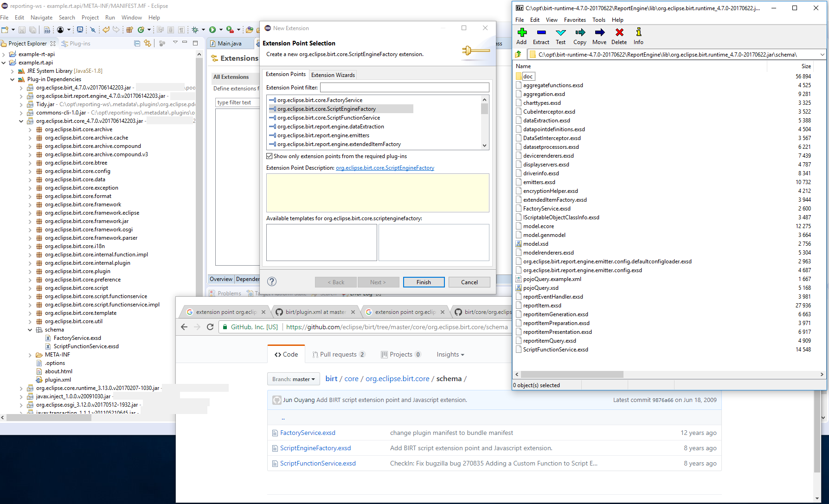Click the up-folder icon in 7-Zip address bar

point(519,55)
